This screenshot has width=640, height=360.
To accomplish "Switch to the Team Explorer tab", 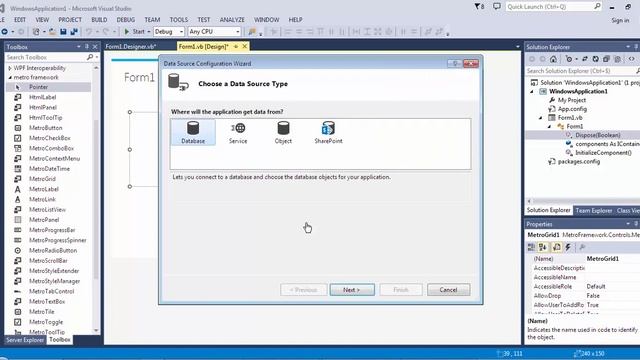I will coord(593,210).
